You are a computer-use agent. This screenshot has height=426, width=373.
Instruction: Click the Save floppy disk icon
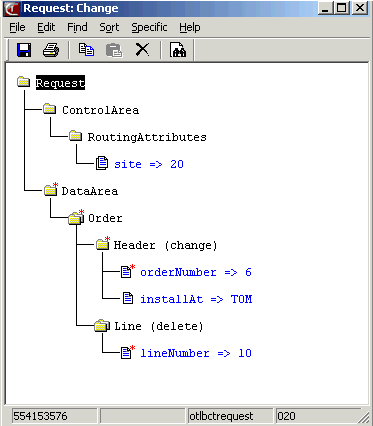pos(24,50)
